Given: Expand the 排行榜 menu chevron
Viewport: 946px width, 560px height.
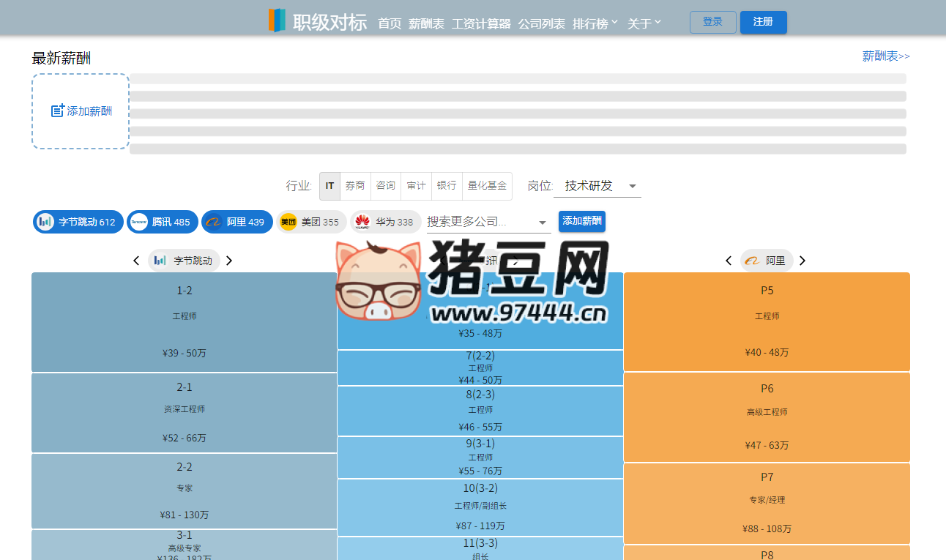Looking at the screenshot, I should click(614, 23).
